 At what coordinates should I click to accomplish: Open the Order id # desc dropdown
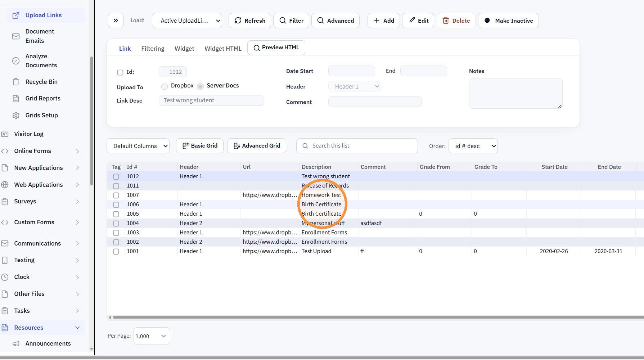pyautogui.click(x=473, y=146)
